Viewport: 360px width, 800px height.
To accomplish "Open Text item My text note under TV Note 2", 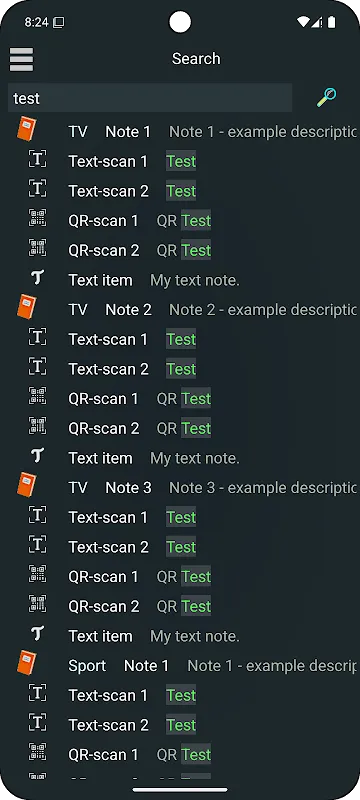I will point(195,458).
